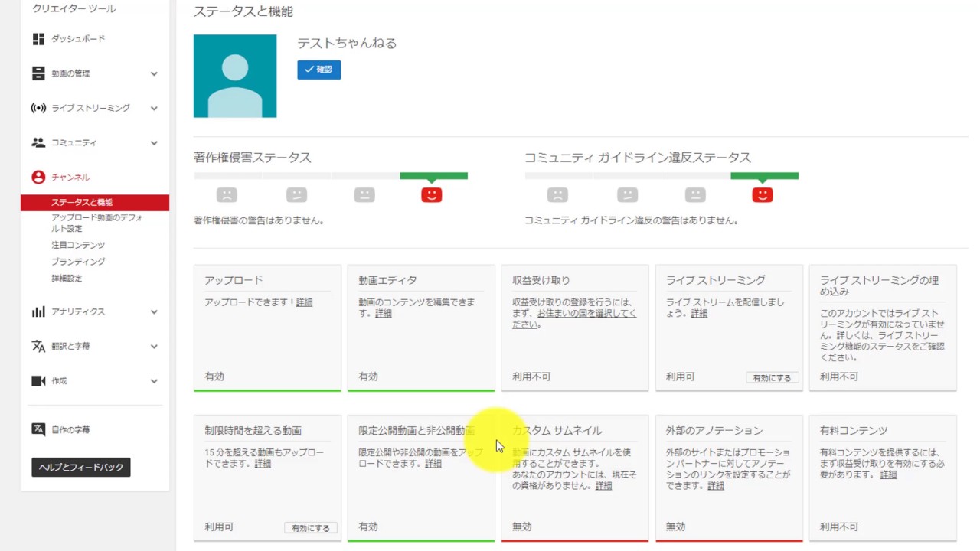The image size is (980, 551).
Task: Click 有効にする in 制限時間を超える動画 card
Action: [311, 528]
